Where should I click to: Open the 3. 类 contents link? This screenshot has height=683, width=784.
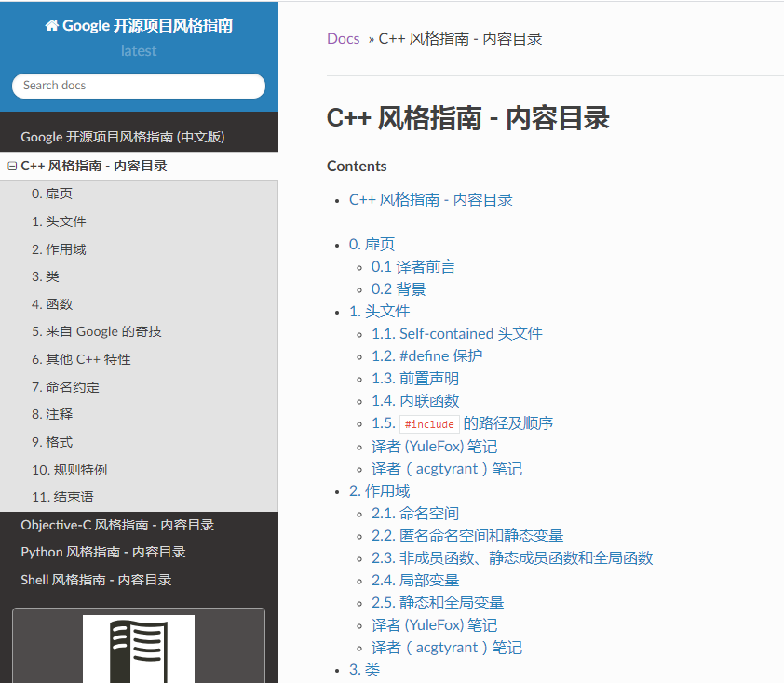[364, 669]
